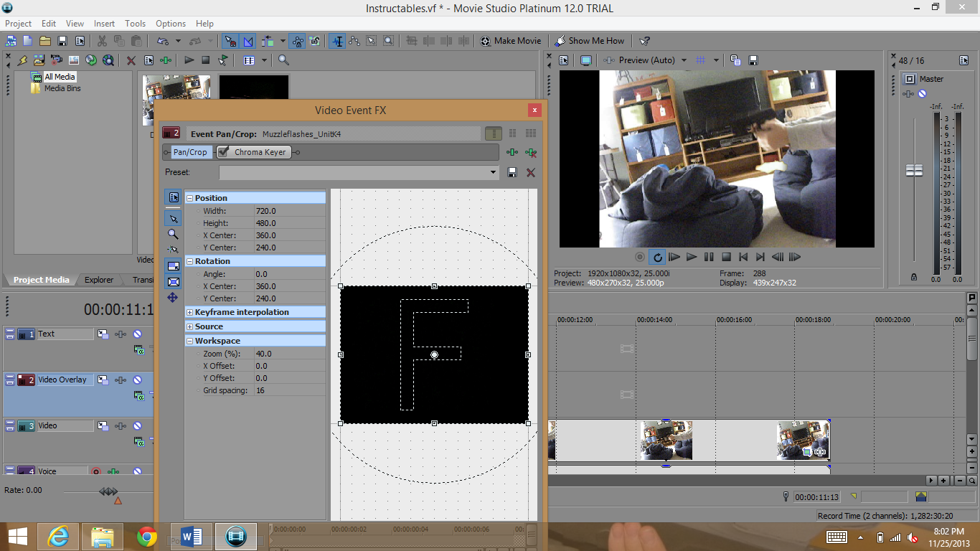Image resolution: width=980 pixels, height=551 pixels.
Task: Toggle Lock Envelopes to Events icon
Action: 298,41
